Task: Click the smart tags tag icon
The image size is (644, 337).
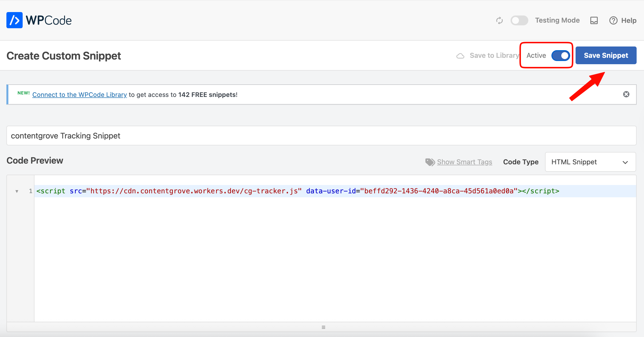Action: coord(430,162)
